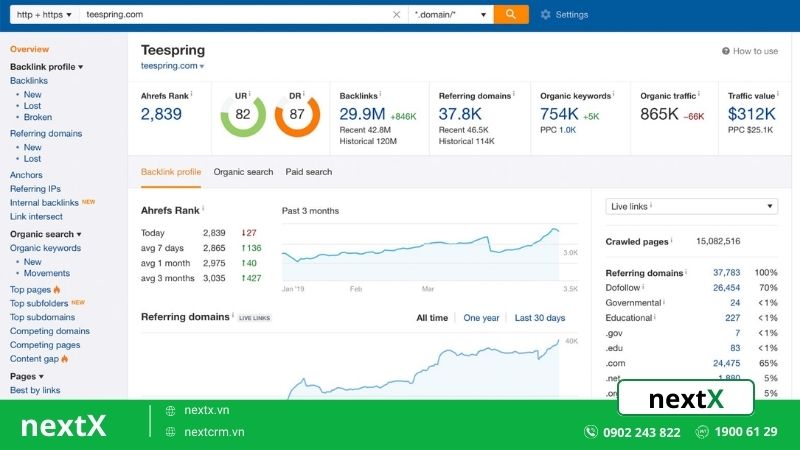Open Referring domains in the sidebar
Screen dimensions: 800x450
tap(46, 133)
